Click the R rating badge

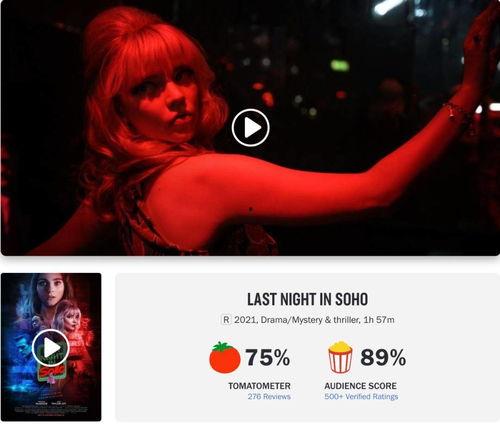coord(226,320)
